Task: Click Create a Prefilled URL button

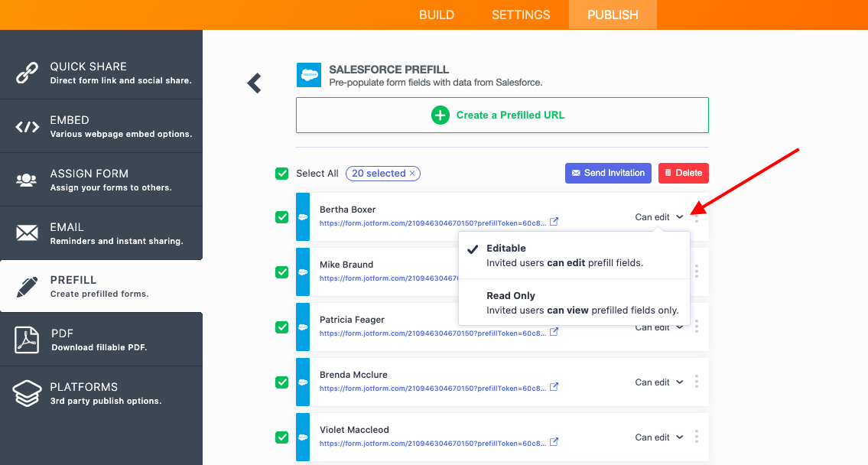Action: [502, 115]
